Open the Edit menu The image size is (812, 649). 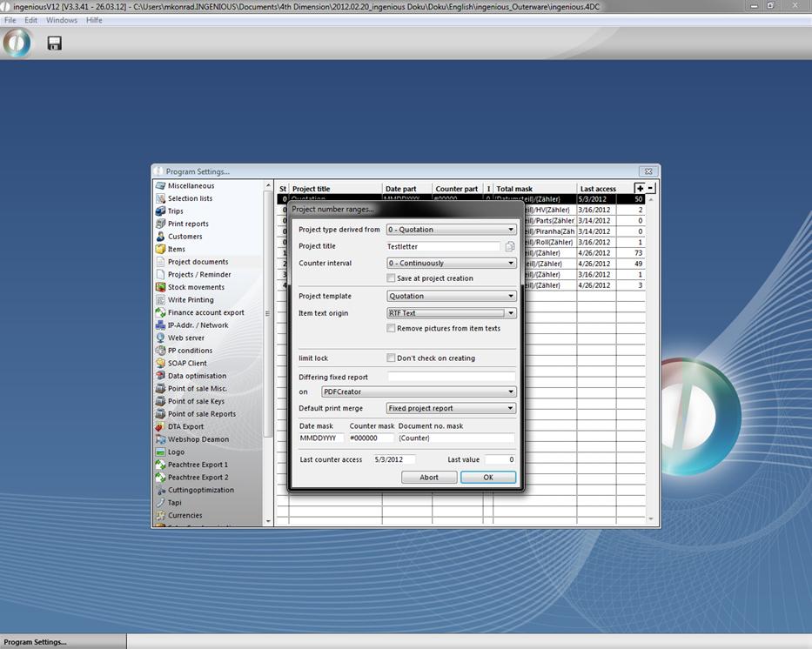coord(30,20)
